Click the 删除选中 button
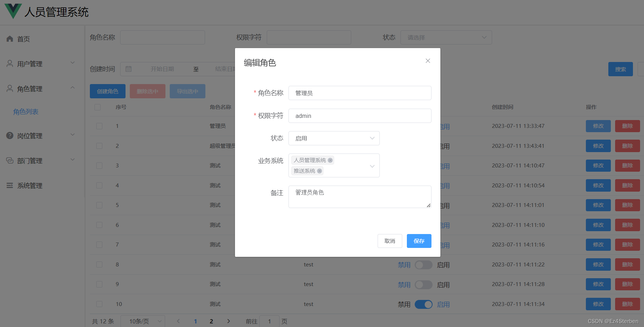644x327 pixels. (148, 91)
